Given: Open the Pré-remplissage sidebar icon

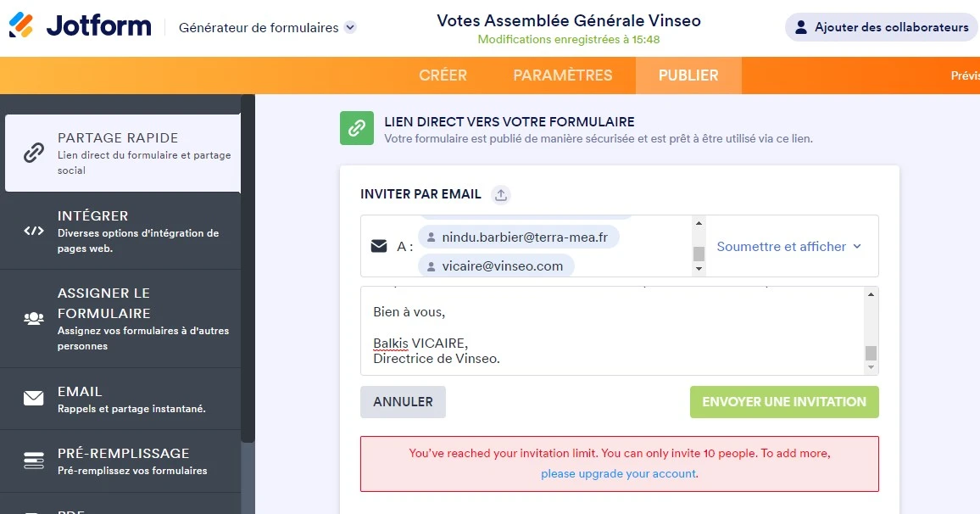Looking at the screenshot, I should (34, 461).
